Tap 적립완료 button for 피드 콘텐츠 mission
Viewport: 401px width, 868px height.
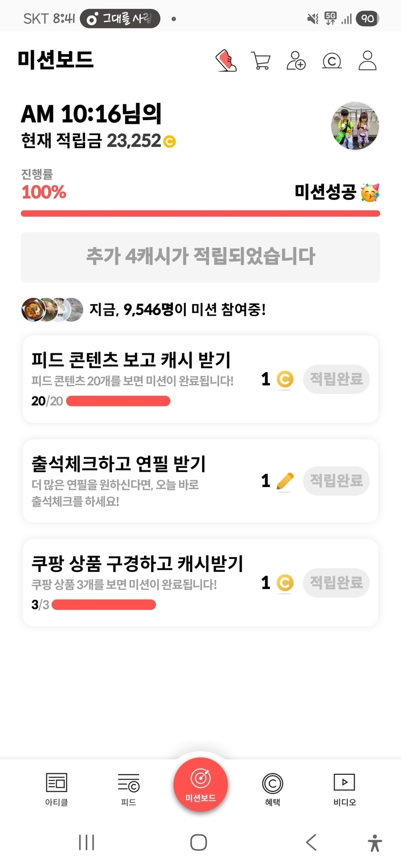point(336,379)
